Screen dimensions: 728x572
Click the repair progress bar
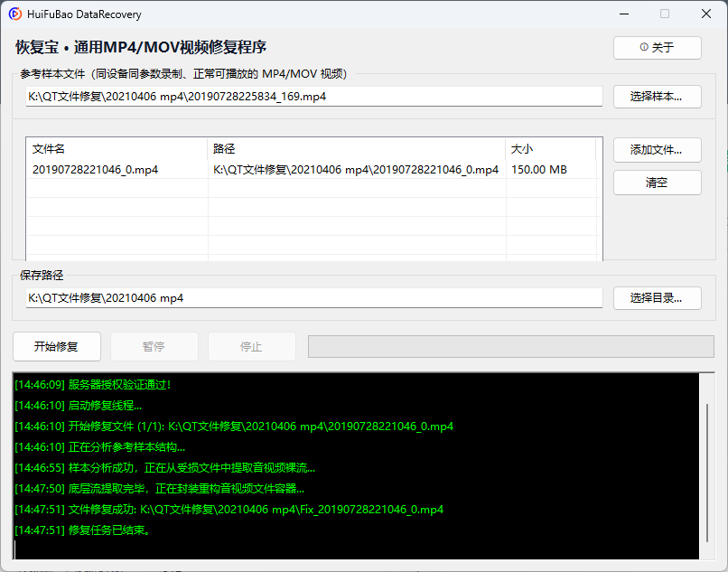click(x=510, y=347)
